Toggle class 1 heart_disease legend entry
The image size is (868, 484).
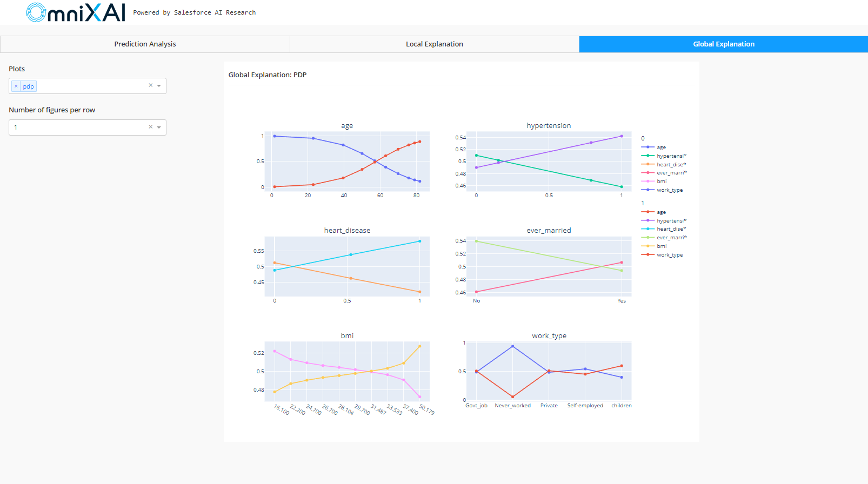664,229
